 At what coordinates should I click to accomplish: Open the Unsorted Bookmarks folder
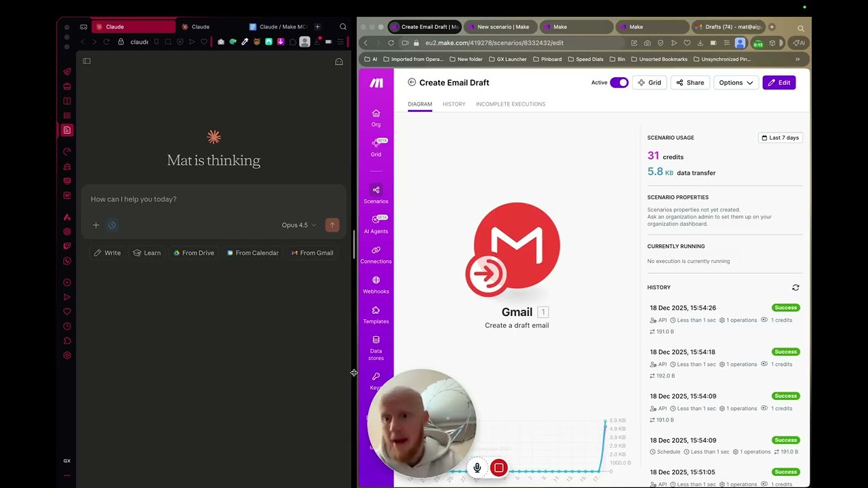point(658,59)
